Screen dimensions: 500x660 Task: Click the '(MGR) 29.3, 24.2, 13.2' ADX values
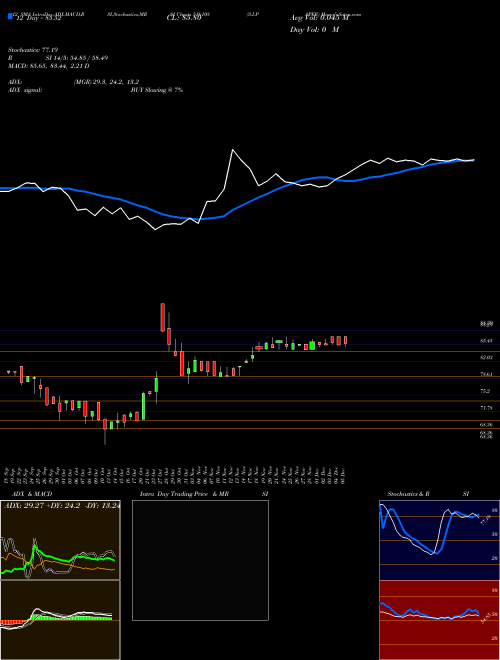click(x=106, y=82)
